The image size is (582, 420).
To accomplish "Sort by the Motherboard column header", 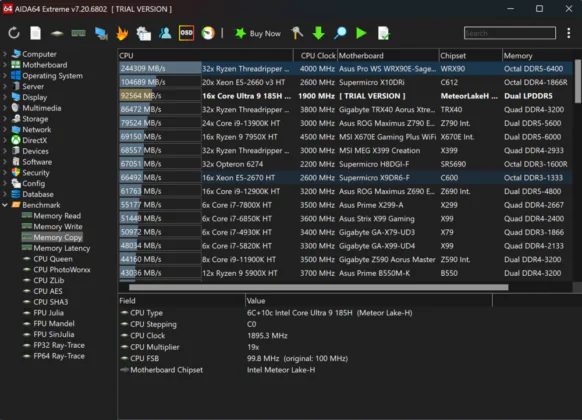I will click(x=388, y=56).
